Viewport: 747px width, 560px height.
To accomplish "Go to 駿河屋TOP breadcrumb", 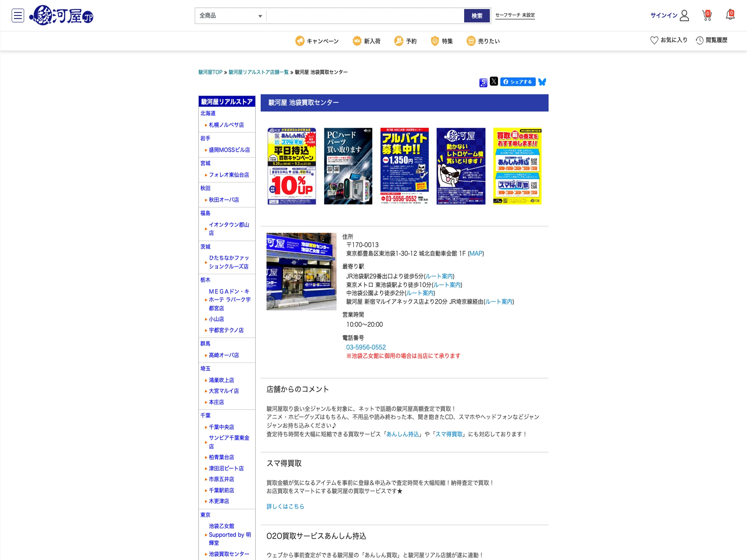I will pos(210,72).
